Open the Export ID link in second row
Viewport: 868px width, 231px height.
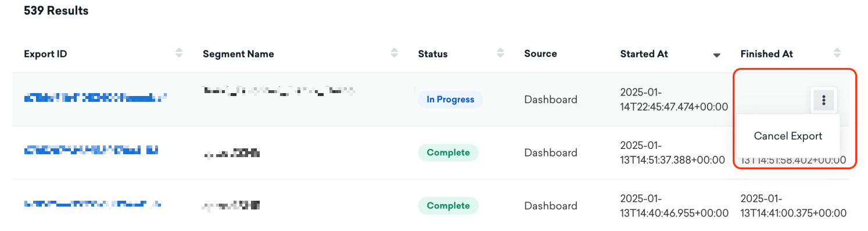[91, 152]
